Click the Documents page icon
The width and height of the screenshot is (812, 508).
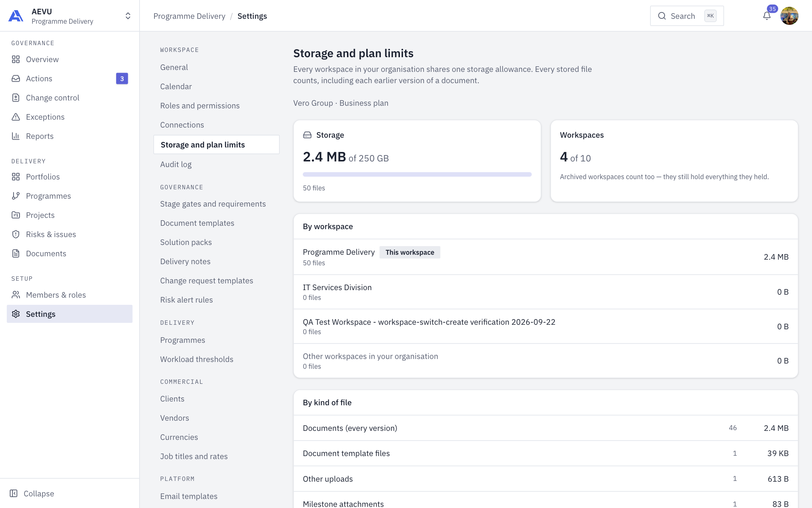pyautogui.click(x=16, y=254)
